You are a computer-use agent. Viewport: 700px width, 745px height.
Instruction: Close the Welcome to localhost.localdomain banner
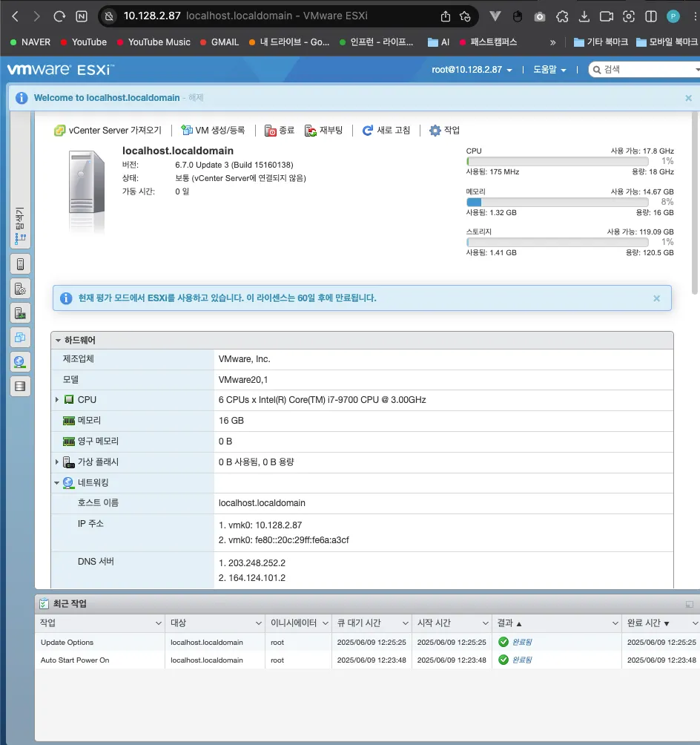688,98
